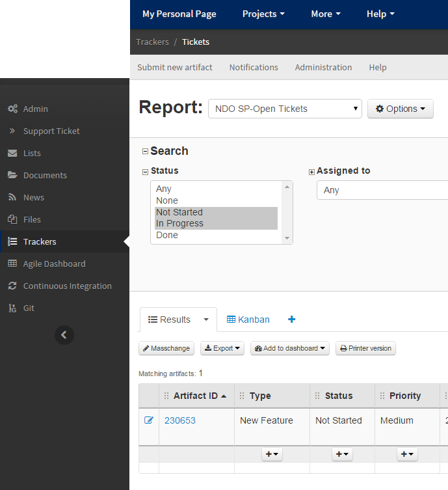Collapse the Status criteria toggle
The height and width of the screenshot is (490, 448).
tap(145, 172)
